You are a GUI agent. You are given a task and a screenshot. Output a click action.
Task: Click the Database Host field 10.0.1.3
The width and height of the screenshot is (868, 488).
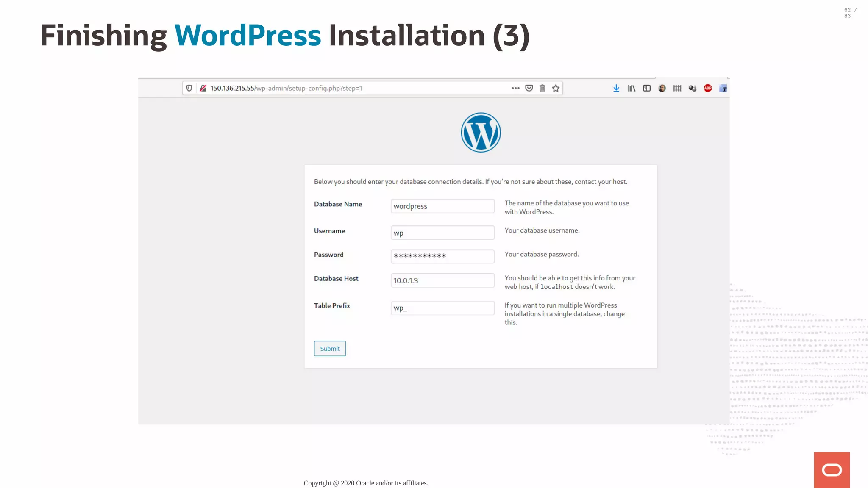(442, 280)
